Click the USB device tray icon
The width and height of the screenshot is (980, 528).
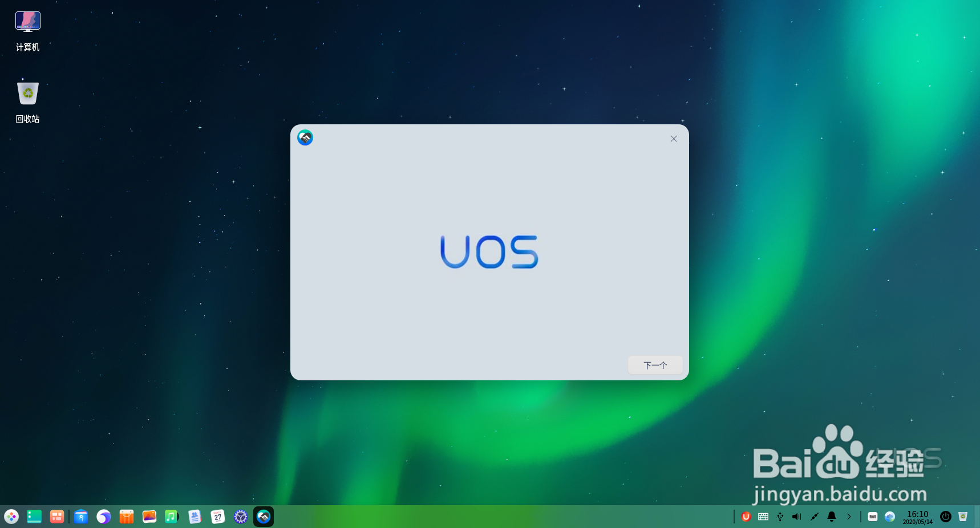click(x=780, y=517)
